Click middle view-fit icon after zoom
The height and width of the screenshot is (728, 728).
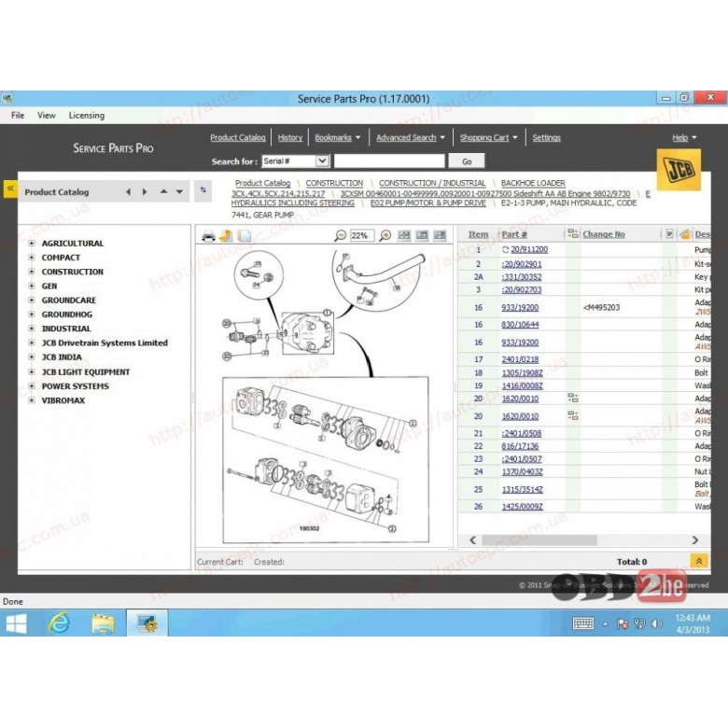tap(422, 235)
